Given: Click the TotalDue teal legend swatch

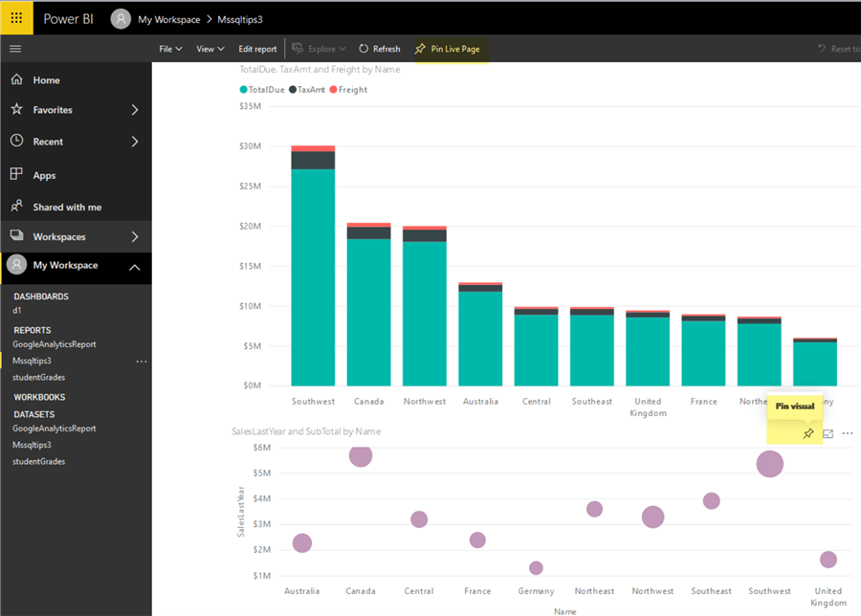Looking at the screenshot, I should [244, 90].
